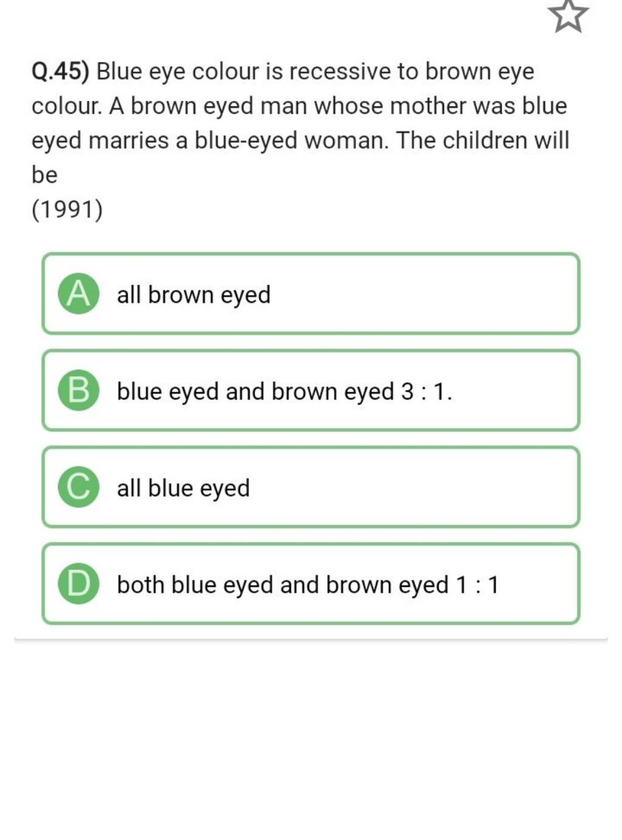Toggle the star bookmark on this question
The height and width of the screenshot is (840, 622).
point(569,16)
